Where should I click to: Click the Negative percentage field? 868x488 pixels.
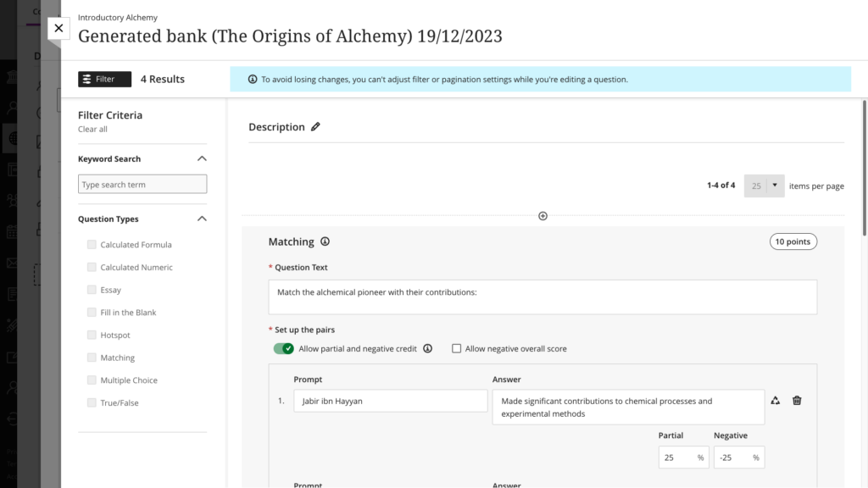point(739,457)
